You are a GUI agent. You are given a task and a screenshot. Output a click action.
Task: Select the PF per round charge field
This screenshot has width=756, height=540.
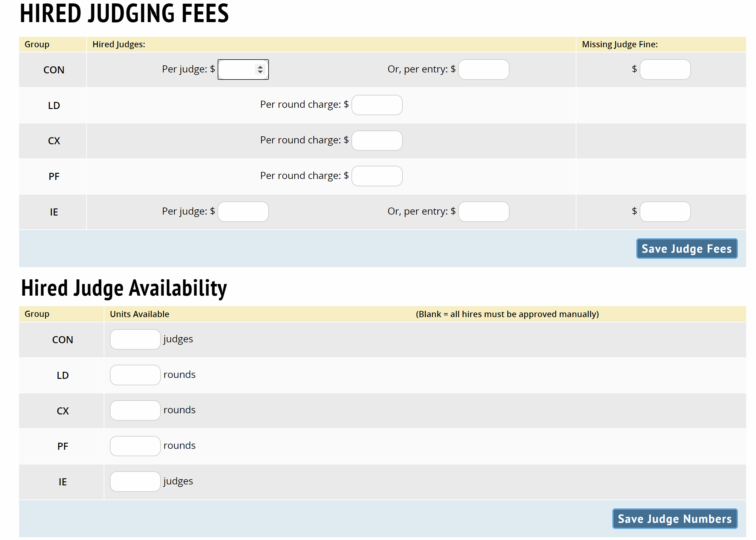tap(377, 176)
